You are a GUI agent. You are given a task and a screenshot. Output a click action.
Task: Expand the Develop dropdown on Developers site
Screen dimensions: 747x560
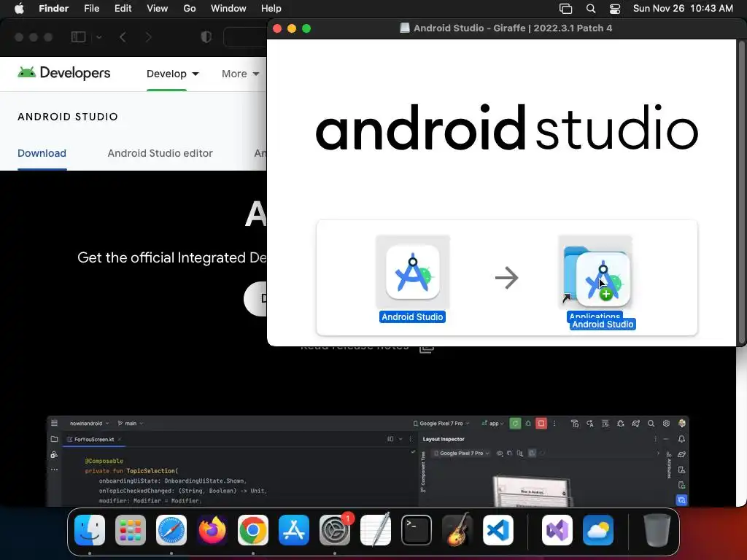[172, 74]
